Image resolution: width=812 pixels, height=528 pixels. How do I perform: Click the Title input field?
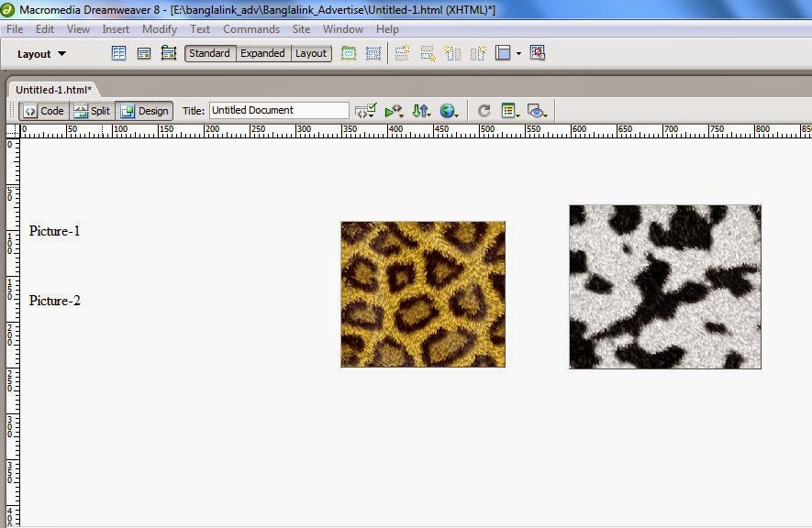point(279,110)
